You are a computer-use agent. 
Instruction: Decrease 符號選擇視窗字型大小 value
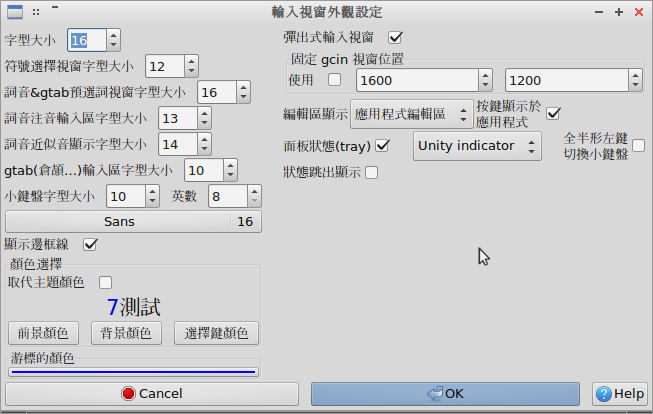point(191,71)
